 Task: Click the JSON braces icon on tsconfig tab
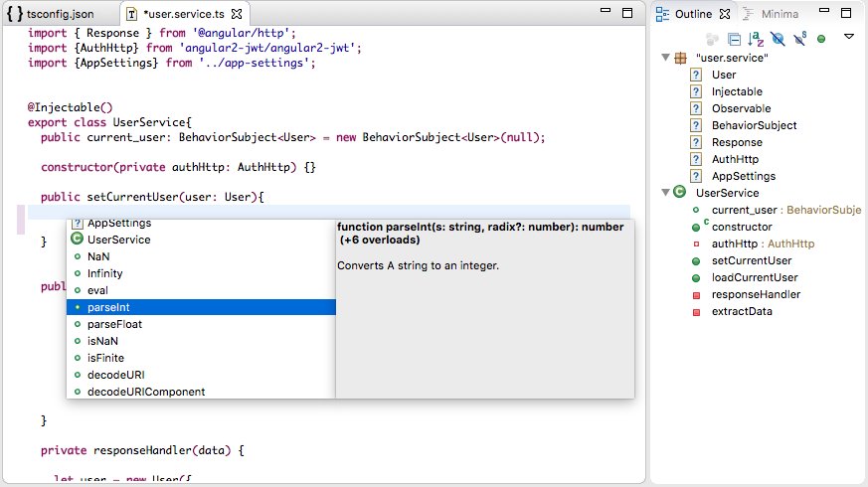[x=15, y=13]
